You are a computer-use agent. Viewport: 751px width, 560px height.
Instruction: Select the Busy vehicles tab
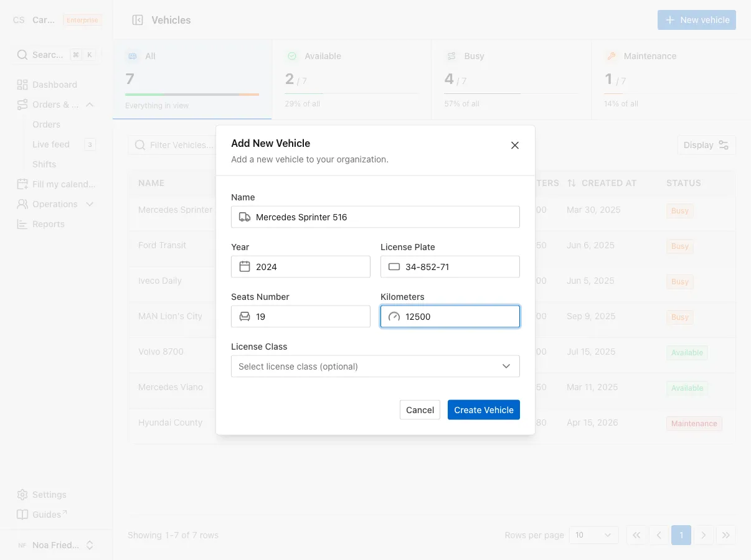(x=511, y=80)
